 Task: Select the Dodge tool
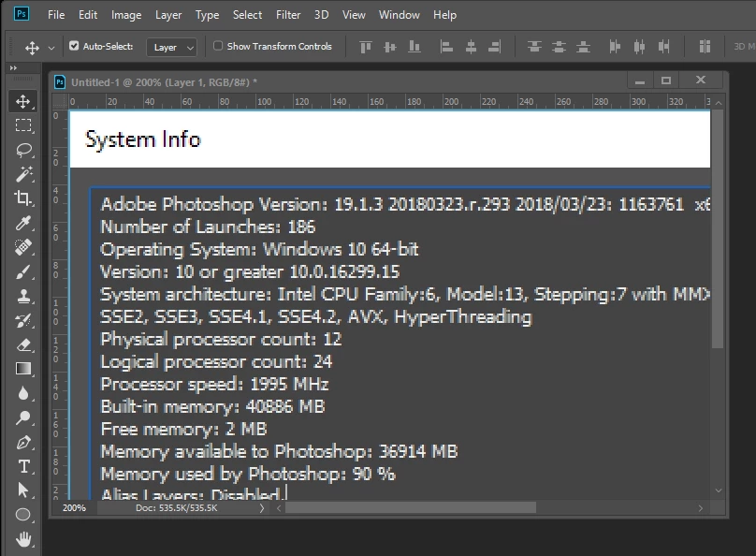pyautogui.click(x=22, y=417)
